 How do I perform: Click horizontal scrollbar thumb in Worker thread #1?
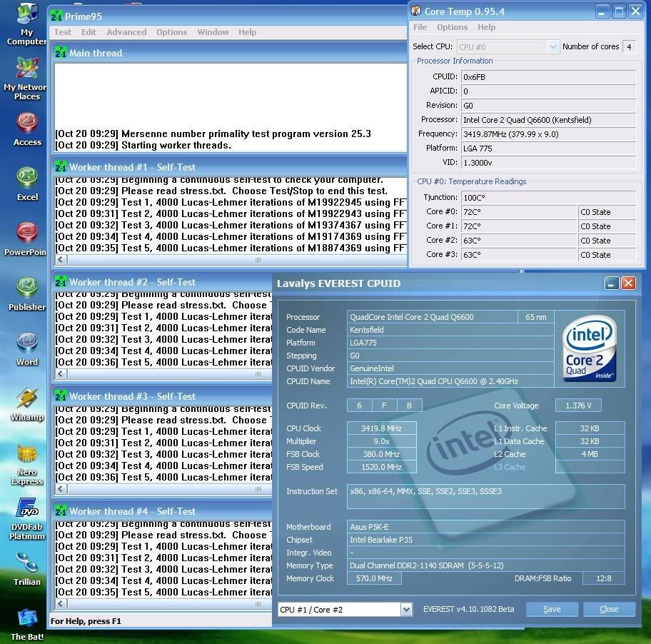258,259
